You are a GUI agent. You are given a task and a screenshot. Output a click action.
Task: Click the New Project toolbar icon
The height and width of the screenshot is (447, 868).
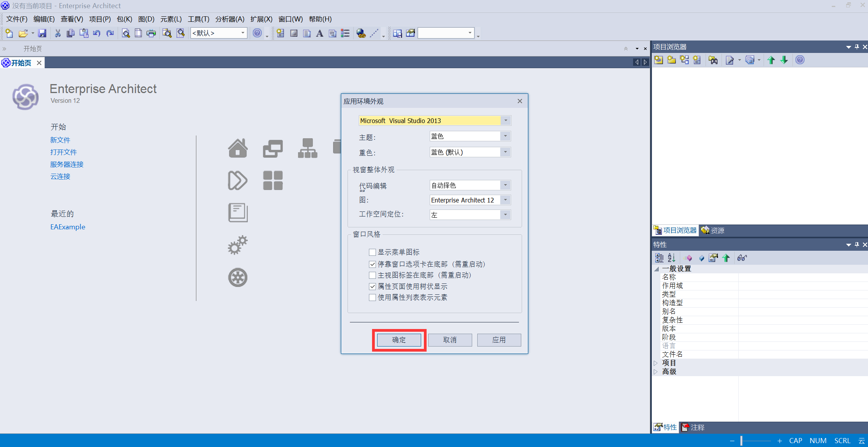click(9, 33)
